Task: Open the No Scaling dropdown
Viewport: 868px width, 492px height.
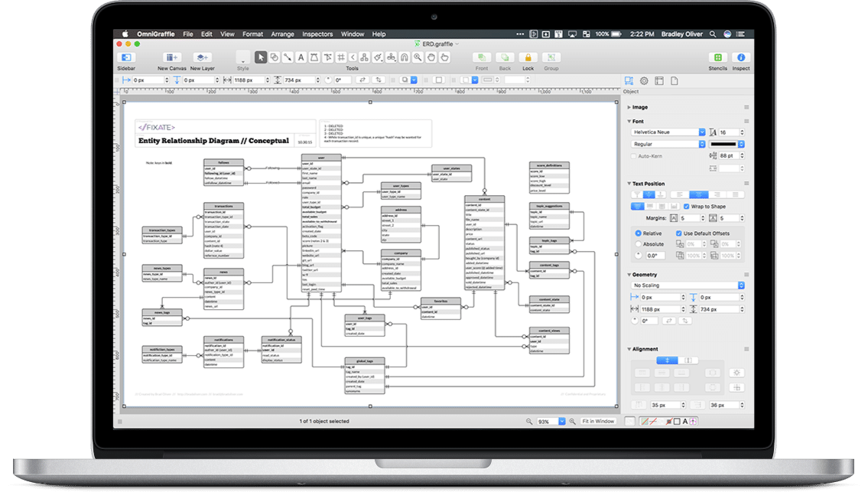Action: 688,285
